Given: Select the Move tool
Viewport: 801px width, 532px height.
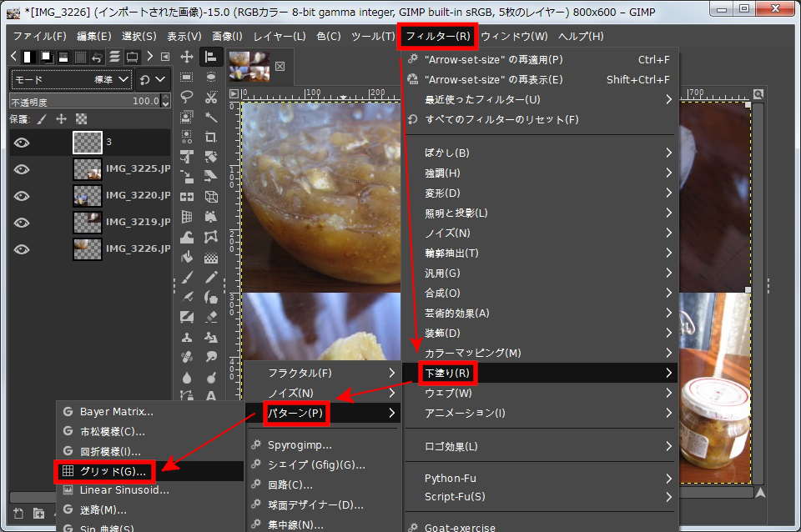Looking at the screenshot, I should pos(187,57).
